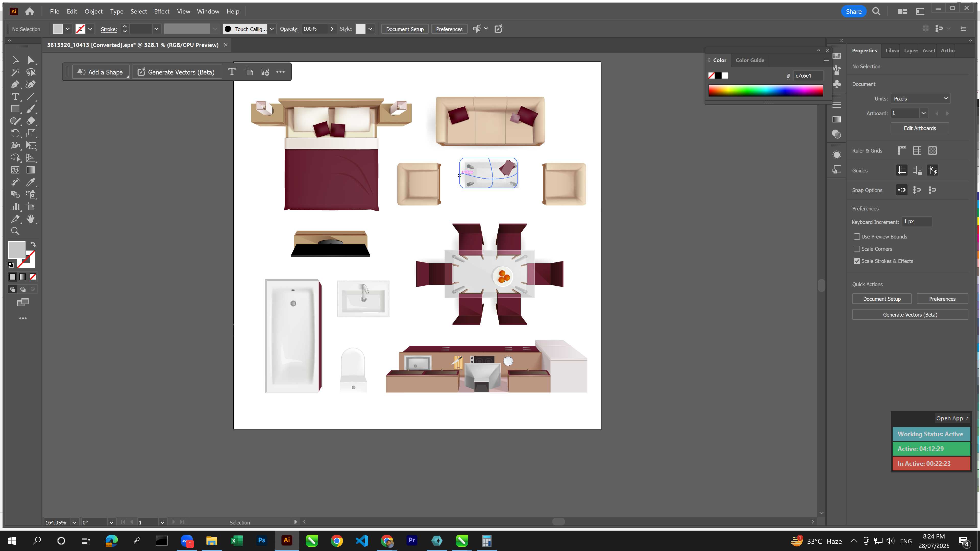Enable Use Preview Bounds checkbox

(x=857, y=236)
